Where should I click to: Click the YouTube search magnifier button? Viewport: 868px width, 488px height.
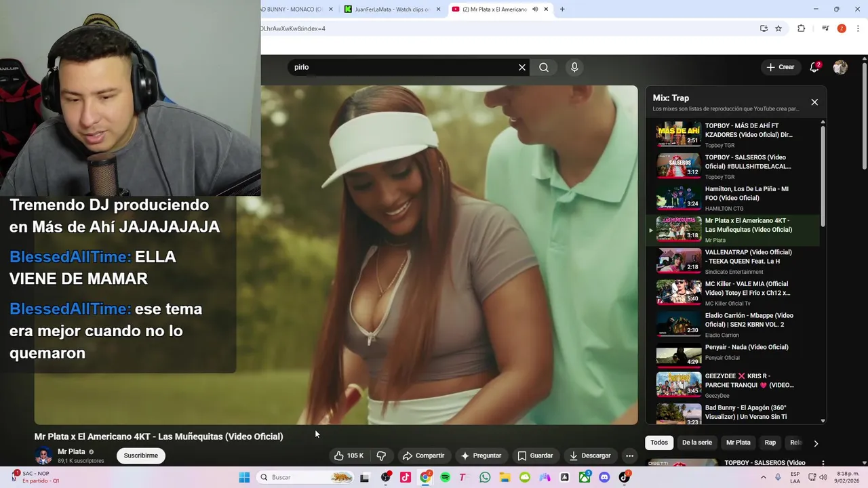click(x=544, y=67)
